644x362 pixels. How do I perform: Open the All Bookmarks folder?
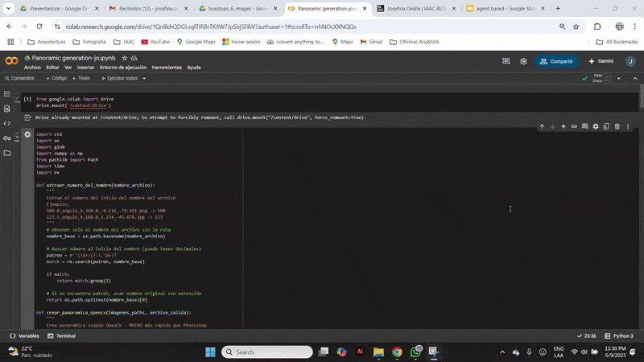point(617,42)
